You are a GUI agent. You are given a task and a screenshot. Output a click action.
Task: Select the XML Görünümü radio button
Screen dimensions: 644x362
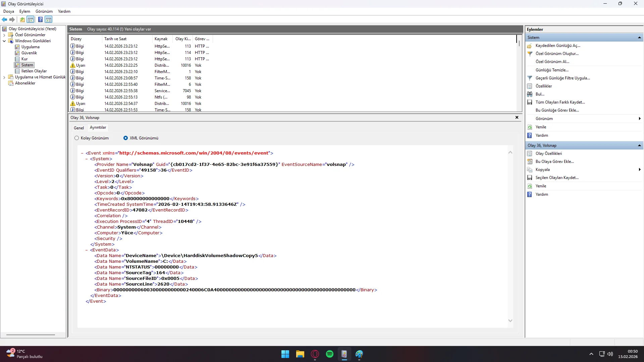(125, 138)
